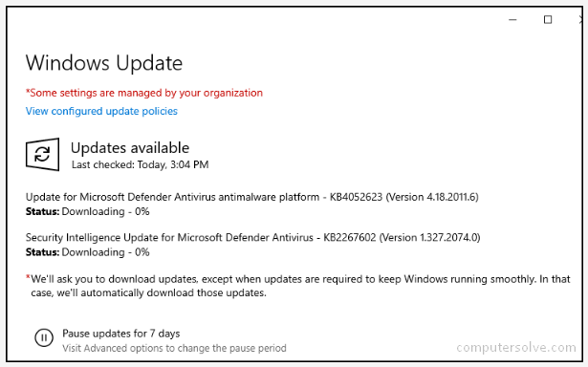Click the computersolve.com watermark text
The height and width of the screenshot is (367, 588).
click(x=516, y=348)
